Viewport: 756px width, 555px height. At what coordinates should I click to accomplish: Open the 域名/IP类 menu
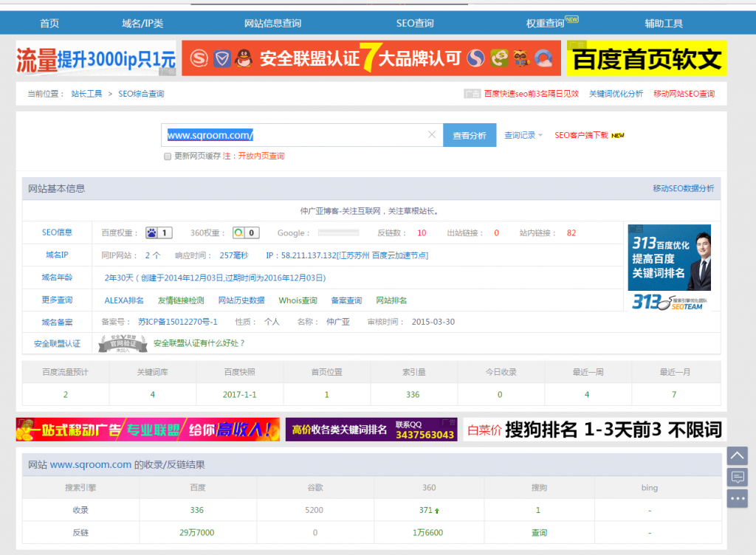click(142, 23)
